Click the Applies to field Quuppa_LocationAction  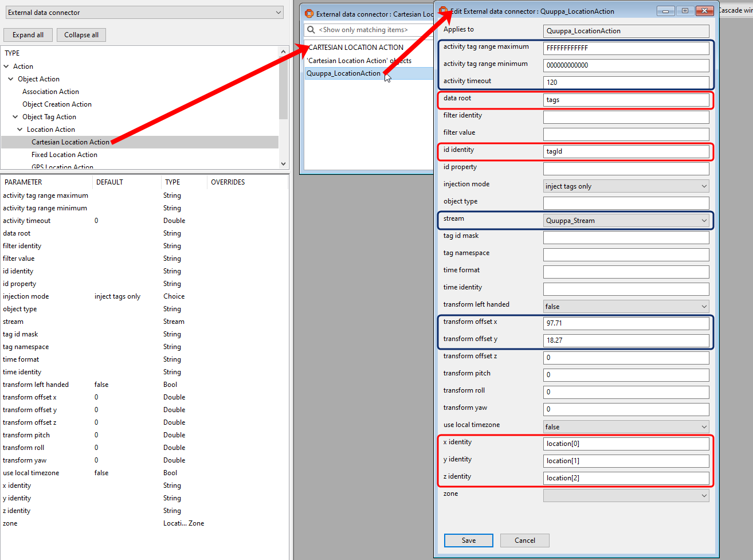[626, 31]
